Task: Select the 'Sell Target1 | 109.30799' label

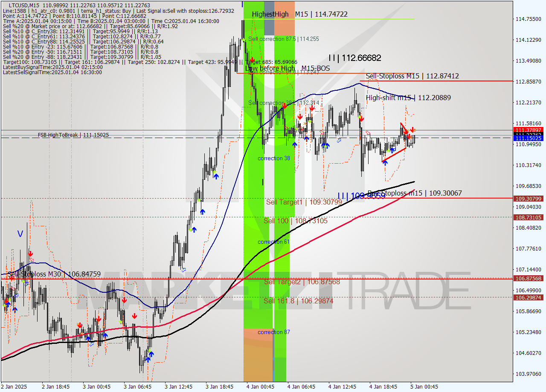Action: [304, 202]
